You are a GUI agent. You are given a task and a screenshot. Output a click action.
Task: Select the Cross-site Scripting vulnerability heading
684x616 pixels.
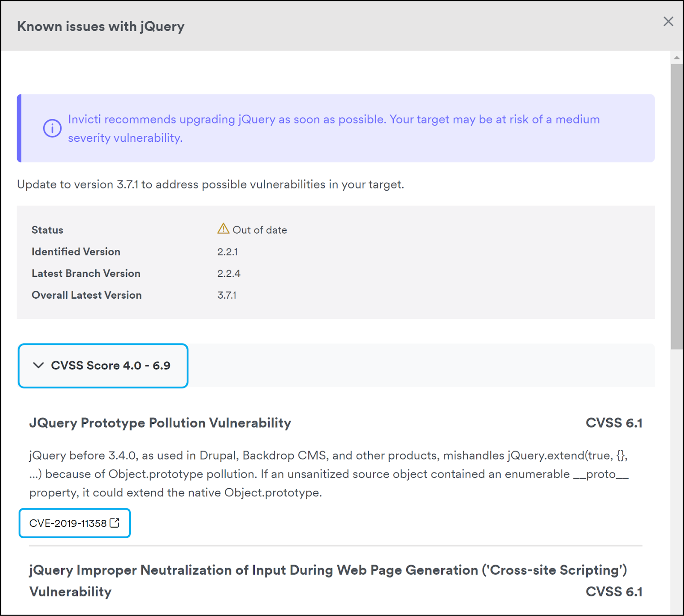click(x=328, y=570)
